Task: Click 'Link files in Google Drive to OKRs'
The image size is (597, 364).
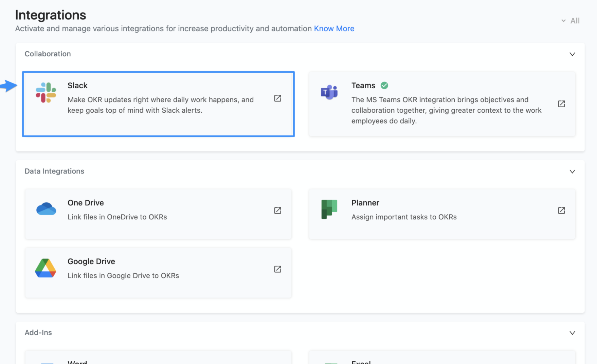Action: point(123,276)
